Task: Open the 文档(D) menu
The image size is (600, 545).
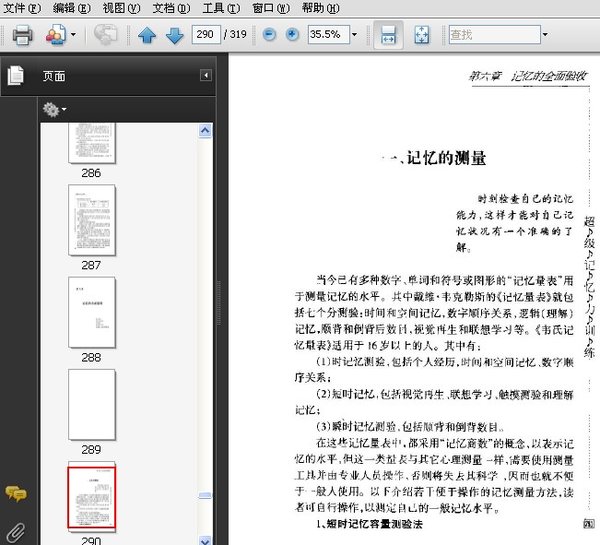Action: 171,8
